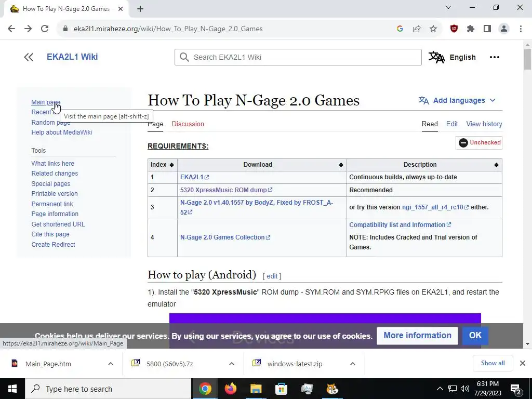Expand Add languages dropdown
The width and height of the screenshot is (532, 399).
(457, 100)
